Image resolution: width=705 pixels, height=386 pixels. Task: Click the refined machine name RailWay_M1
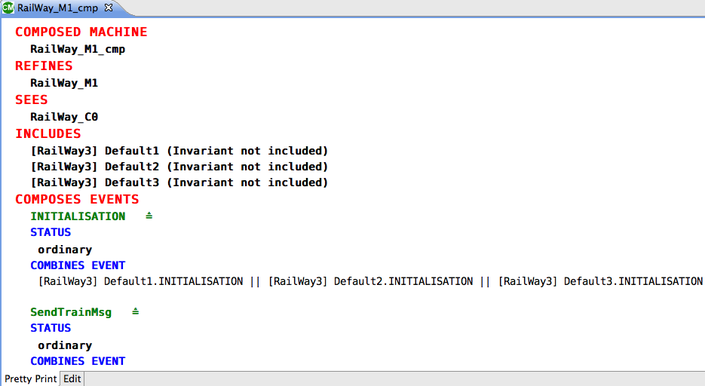pyautogui.click(x=64, y=83)
